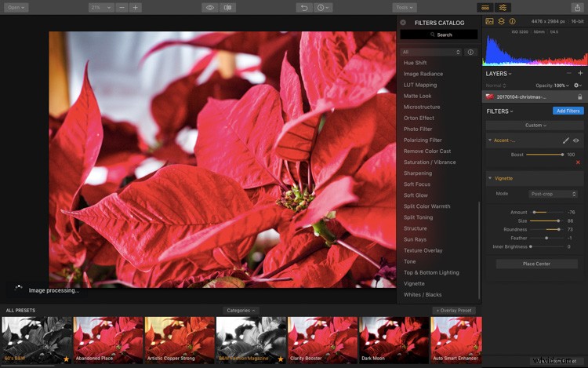Zoom out with the minus button

click(x=122, y=8)
